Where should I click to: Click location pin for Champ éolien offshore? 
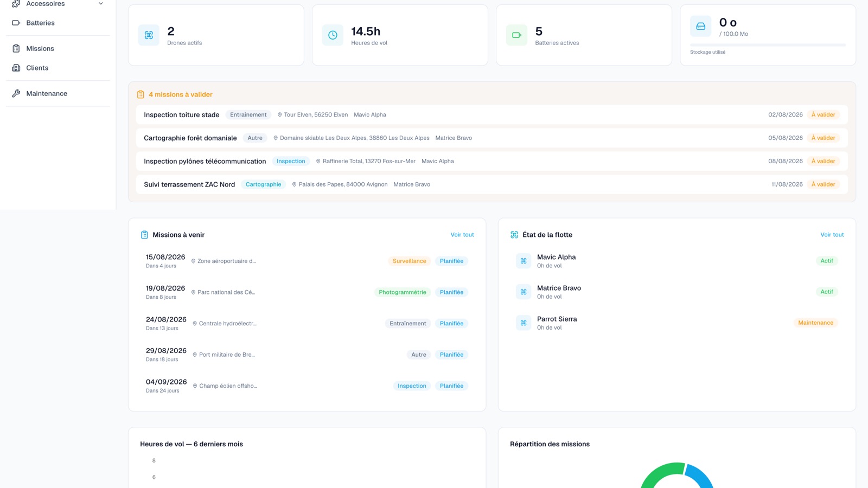pyautogui.click(x=195, y=386)
